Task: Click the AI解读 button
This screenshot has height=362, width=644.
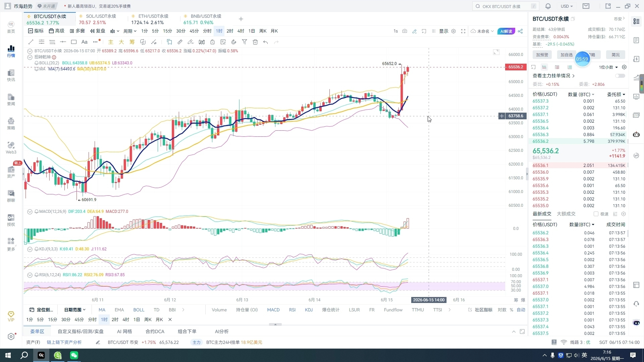Action: (506, 31)
